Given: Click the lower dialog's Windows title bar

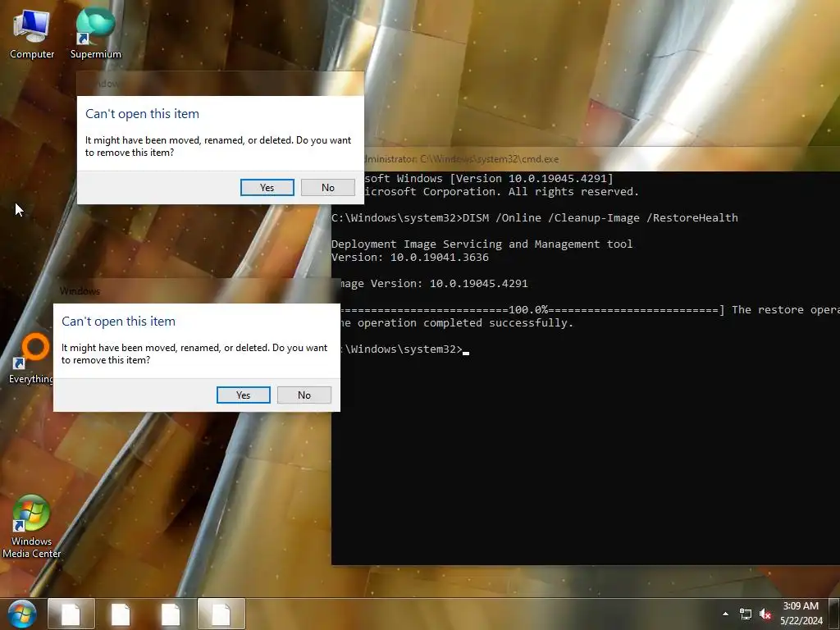Looking at the screenshot, I should [197, 291].
